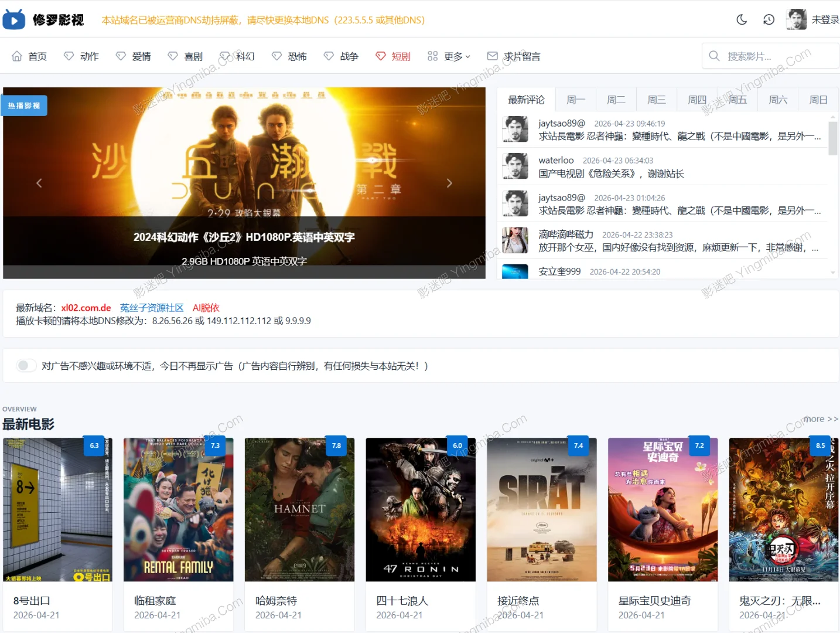Viewport: 840px width, 633px height.
Task: Go to the previous banner slide arrow
Action: click(x=39, y=183)
